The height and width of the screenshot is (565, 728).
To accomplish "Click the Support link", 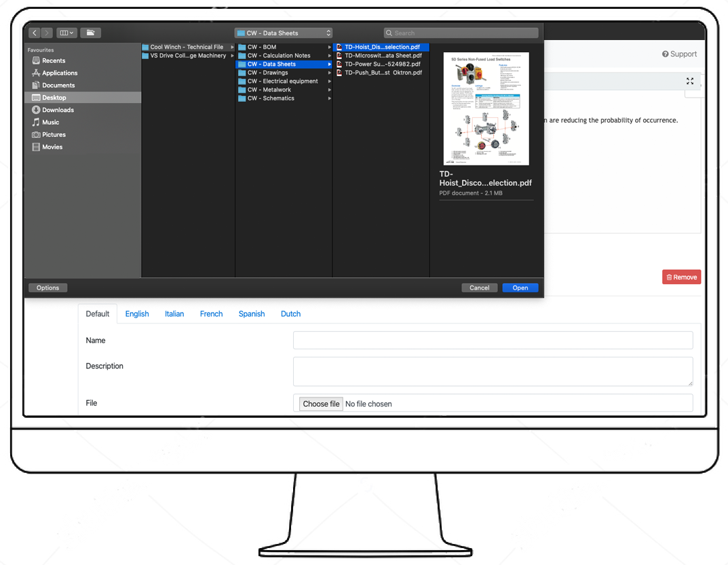I will pos(679,54).
